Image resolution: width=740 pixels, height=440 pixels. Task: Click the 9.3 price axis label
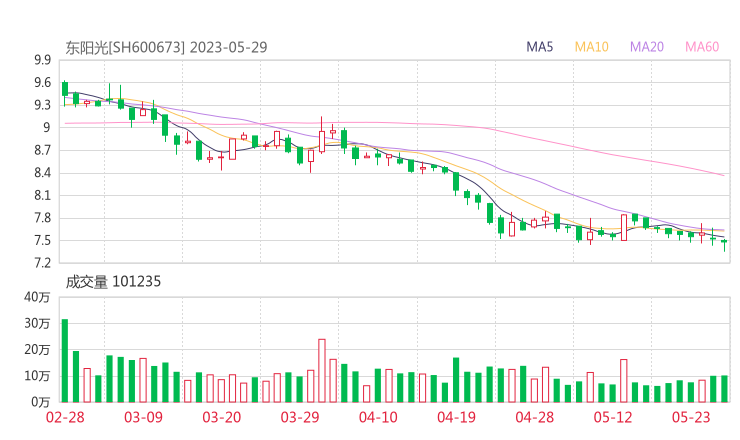click(x=42, y=105)
